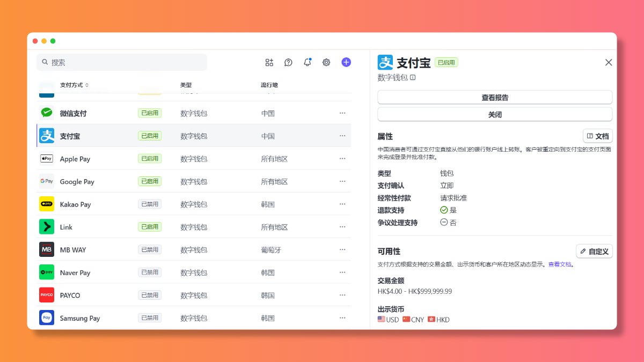This screenshot has height=362, width=644.
Task: Click the 关闭 button in detail panel
Action: (495, 114)
